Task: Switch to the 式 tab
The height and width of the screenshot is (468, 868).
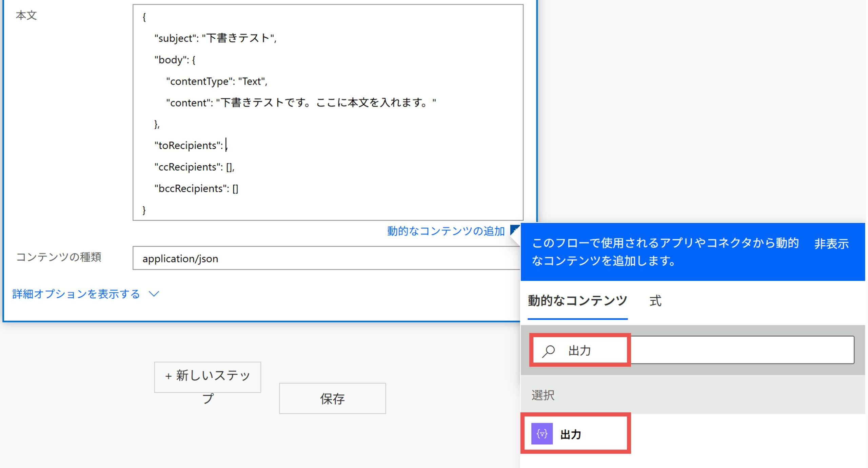Action: click(655, 301)
